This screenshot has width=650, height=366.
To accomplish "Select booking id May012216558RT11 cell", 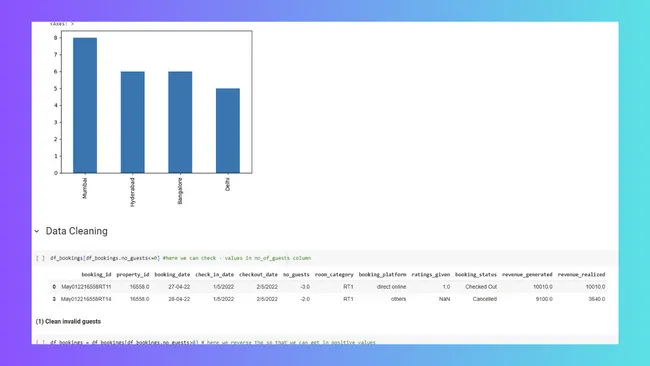I will point(86,287).
